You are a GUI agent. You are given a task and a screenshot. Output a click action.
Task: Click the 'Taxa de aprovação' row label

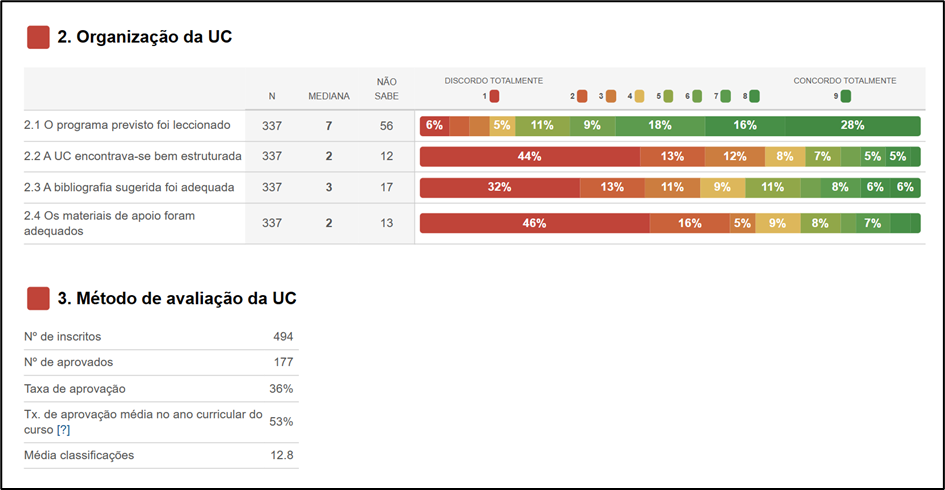[x=74, y=388]
